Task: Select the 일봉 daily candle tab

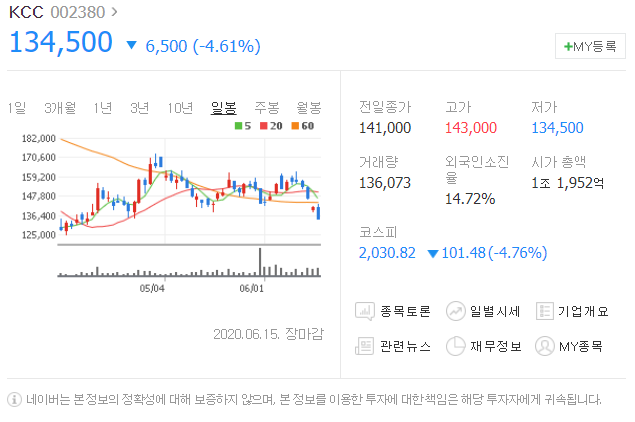Action: click(x=224, y=108)
